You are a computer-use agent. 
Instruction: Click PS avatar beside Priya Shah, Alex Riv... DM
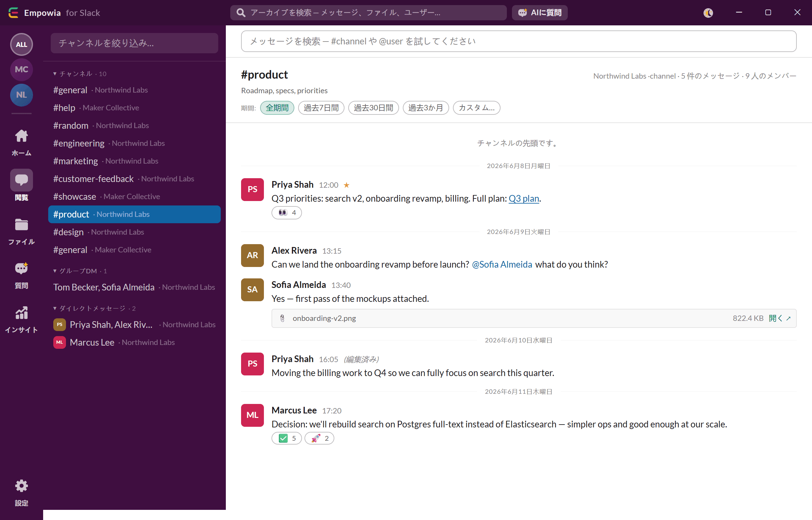click(x=59, y=324)
